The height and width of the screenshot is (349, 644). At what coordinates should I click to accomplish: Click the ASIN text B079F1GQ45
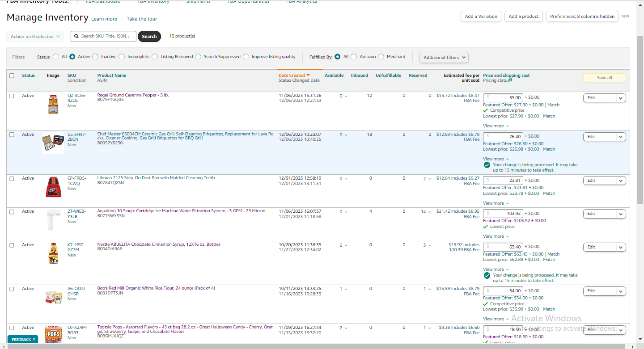coord(110,100)
